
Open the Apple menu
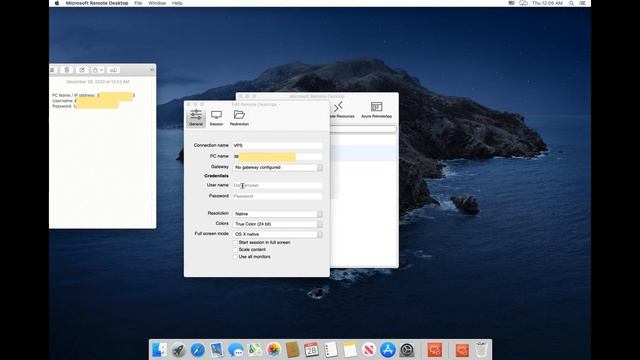tap(57, 3)
